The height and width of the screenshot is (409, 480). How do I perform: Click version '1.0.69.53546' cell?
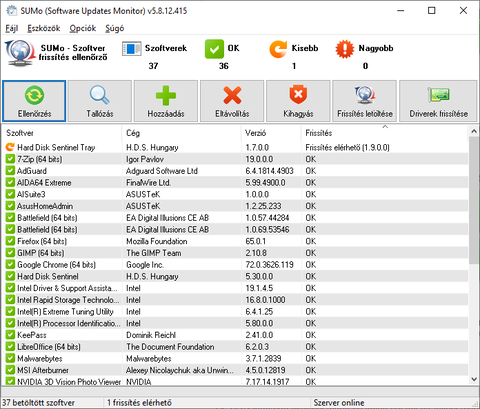pos(267,229)
